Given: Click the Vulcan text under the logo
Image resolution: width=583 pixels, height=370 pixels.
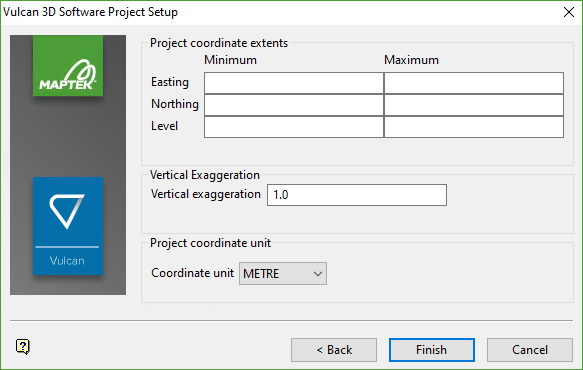Looking at the screenshot, I should coord(67,261).
